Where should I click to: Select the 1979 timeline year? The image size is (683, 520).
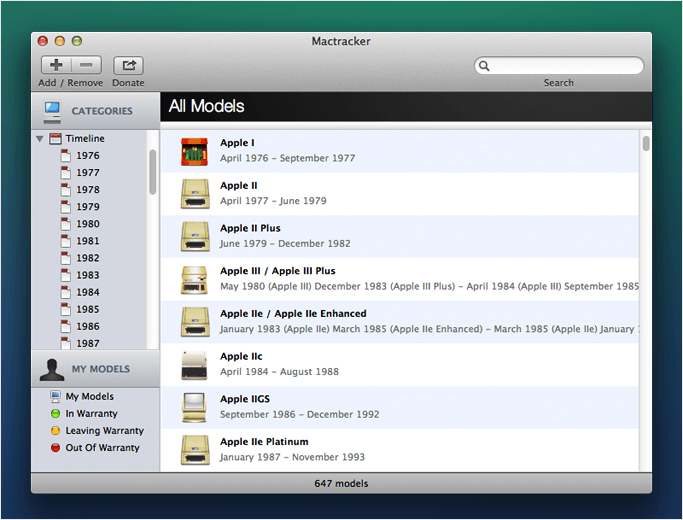(88, 206)
